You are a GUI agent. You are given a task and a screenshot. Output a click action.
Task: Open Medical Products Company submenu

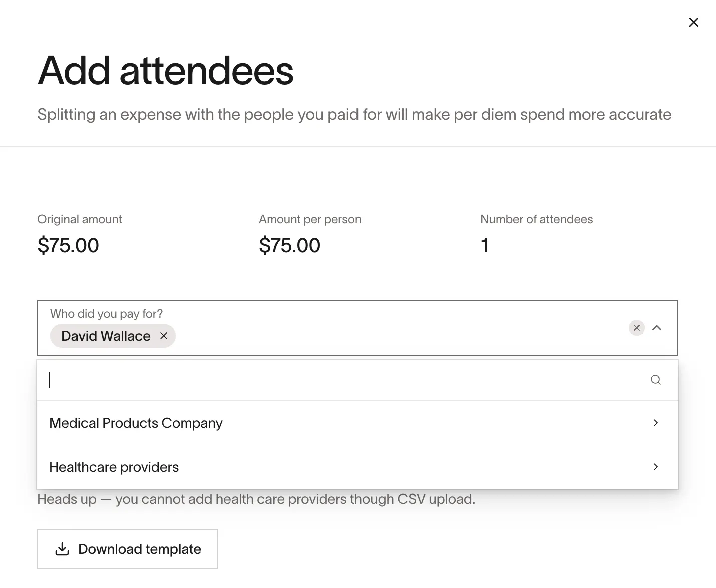[x=357, y=423]
